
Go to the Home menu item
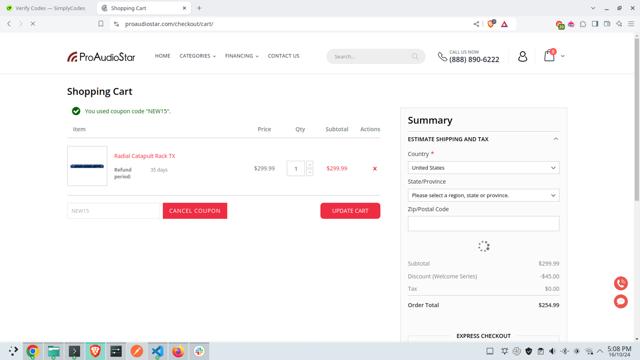[162, 56]
